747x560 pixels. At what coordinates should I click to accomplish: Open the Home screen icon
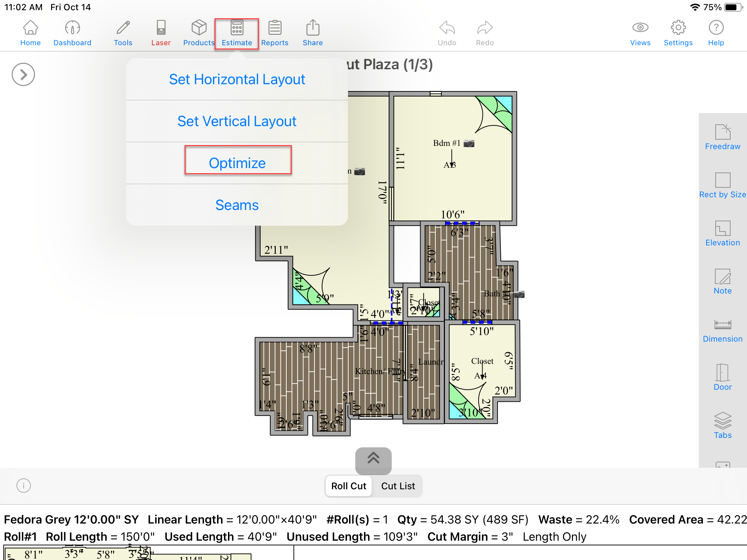coord(30,33)
